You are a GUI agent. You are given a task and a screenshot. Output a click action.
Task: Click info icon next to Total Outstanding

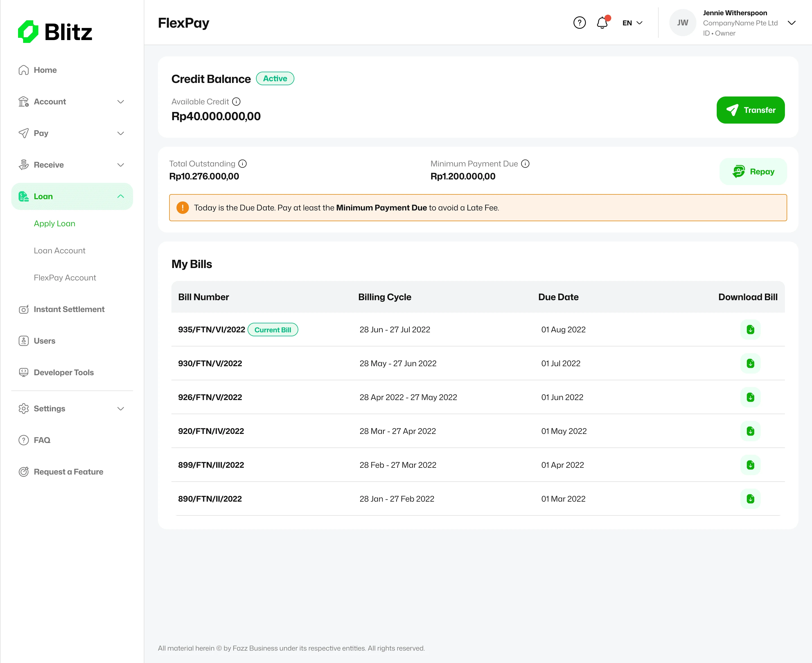click(x=242, y=164)
